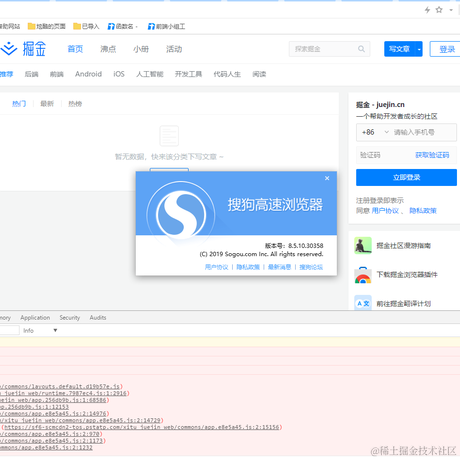Select the 阅读 category tab

pyautogui.click(x=259, y=74)
